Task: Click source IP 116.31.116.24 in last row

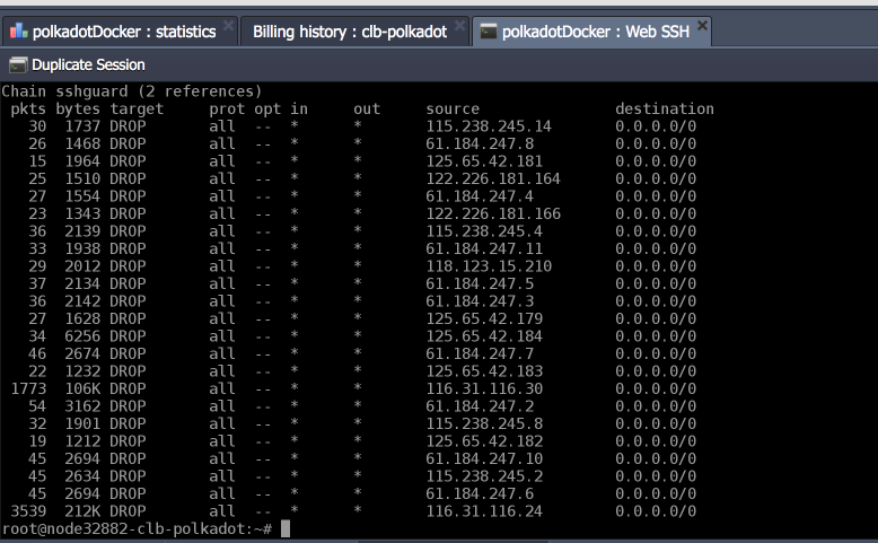Action: pos(485,511)
